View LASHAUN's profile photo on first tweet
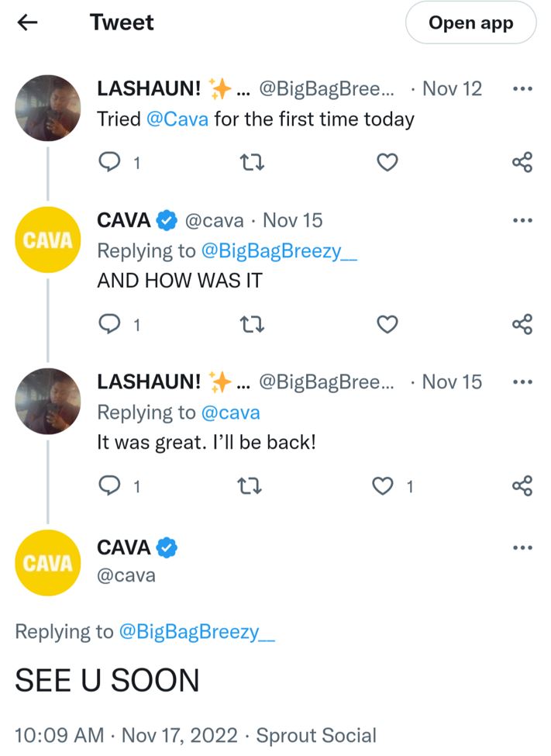This screenshot has height=756, width=551. (x=48, y=108)
